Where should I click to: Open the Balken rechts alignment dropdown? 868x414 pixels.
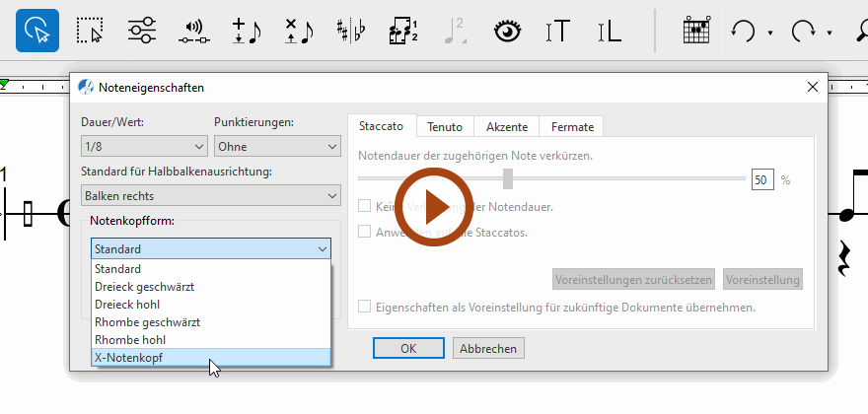[211, 196]
